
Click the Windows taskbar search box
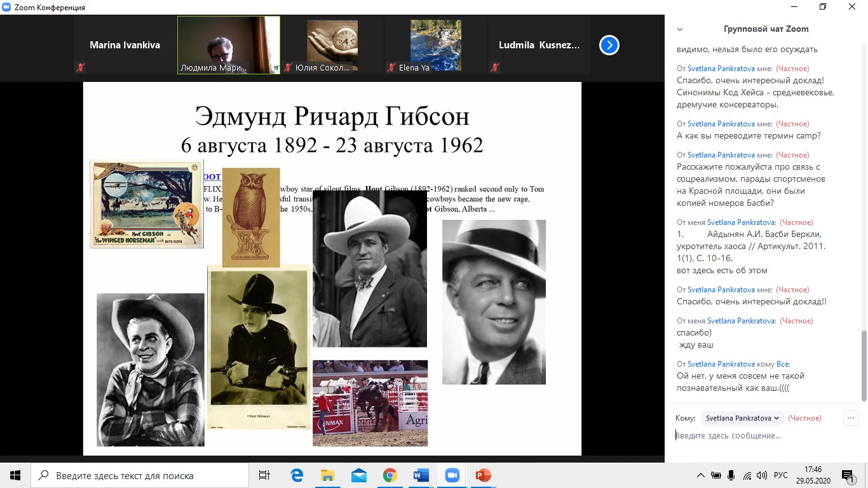[140, 475]
